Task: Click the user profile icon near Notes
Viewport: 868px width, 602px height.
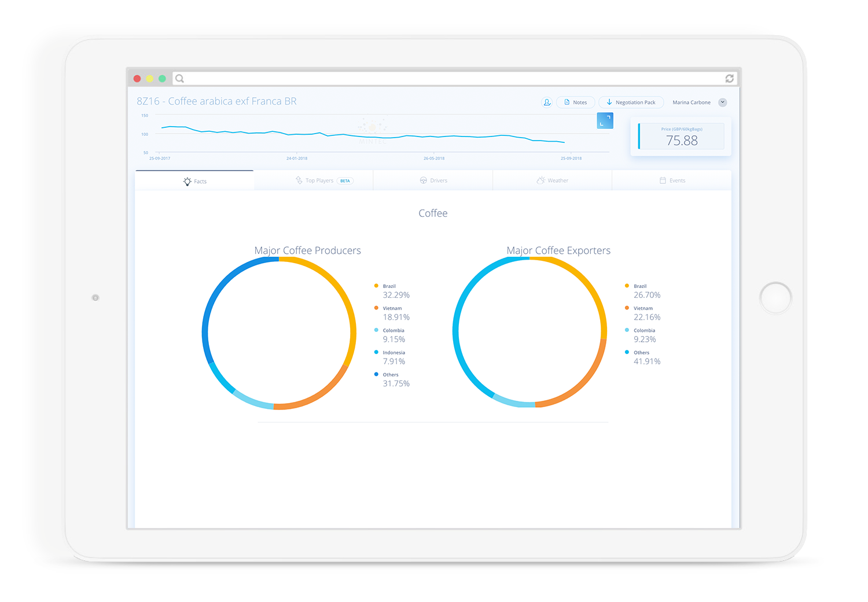Action: pyautogui.click(x=547, y=102)
